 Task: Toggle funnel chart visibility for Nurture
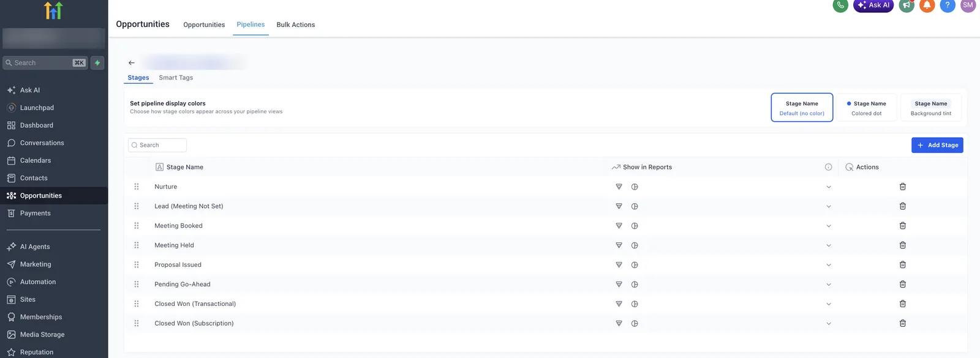click(x=619, y=187)
